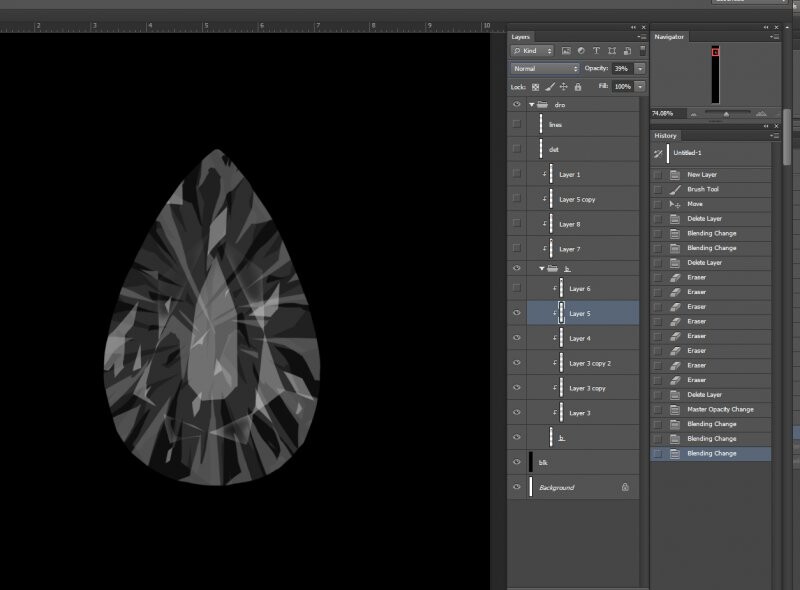800x590 pixels.
Task: Click the adjustment layer filter icon
Action: (x=581, y=50)
